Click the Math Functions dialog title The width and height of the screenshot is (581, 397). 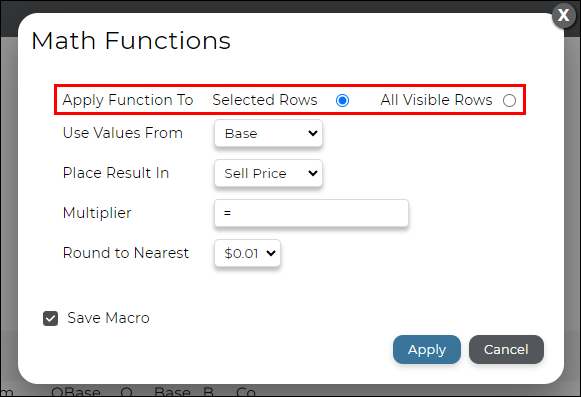pyautogui.click(x=131, y=40)
